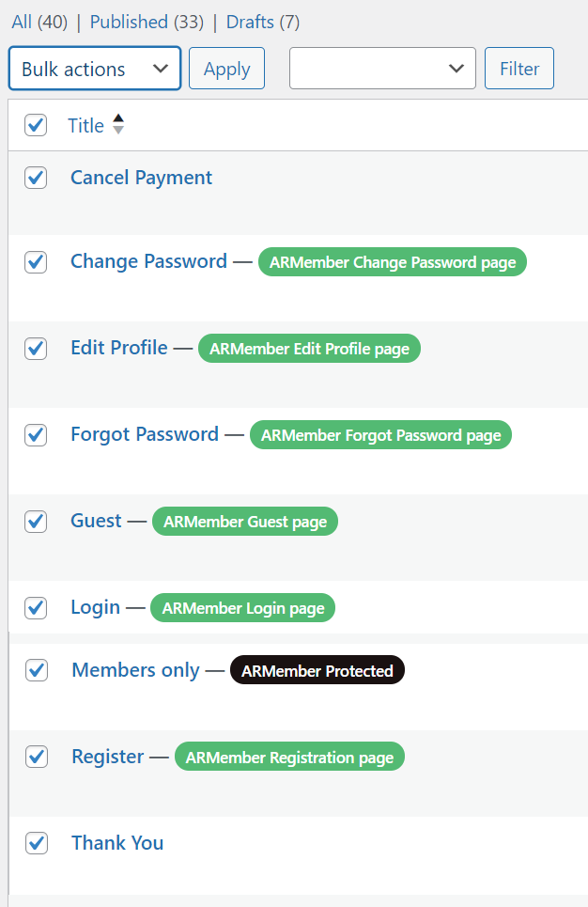Viewport: 588px width, 907px height.
Task: Open the empty filter dropdown
Action: click(x=379, y=69)
